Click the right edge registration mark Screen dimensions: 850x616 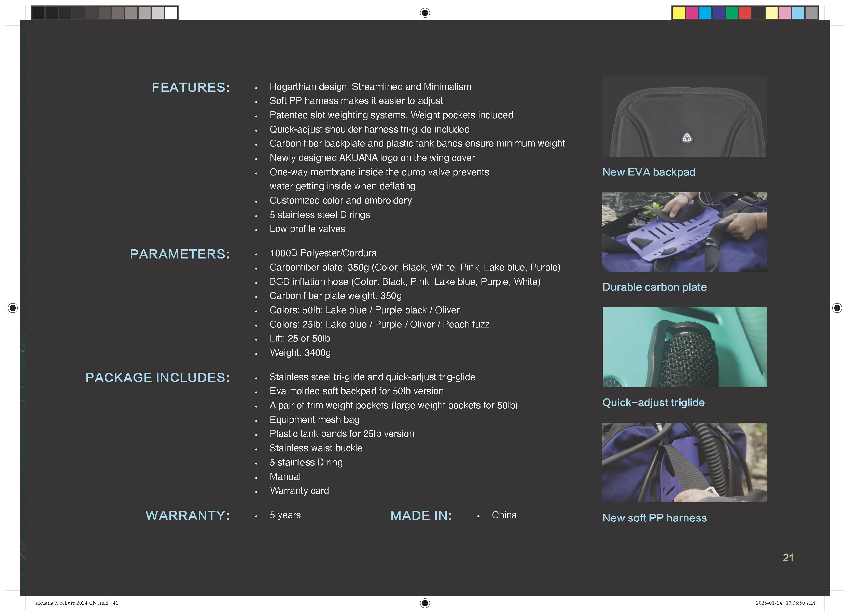tap(837, 308)
